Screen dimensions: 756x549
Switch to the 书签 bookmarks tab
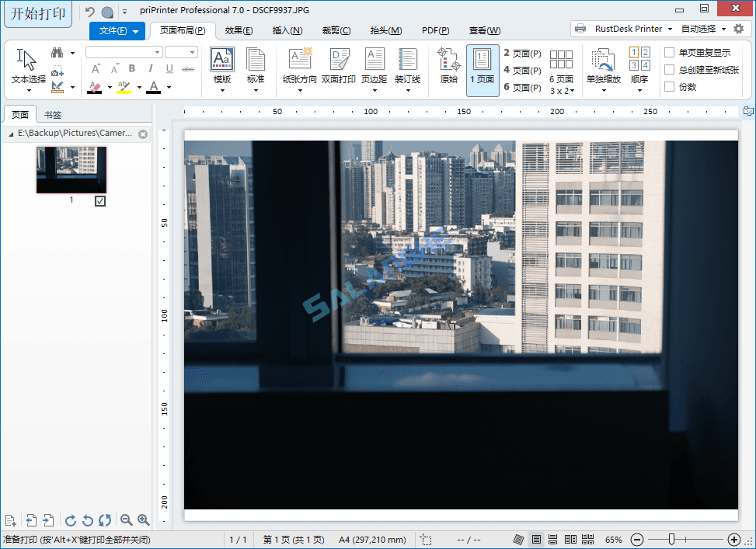click(52, 114)
